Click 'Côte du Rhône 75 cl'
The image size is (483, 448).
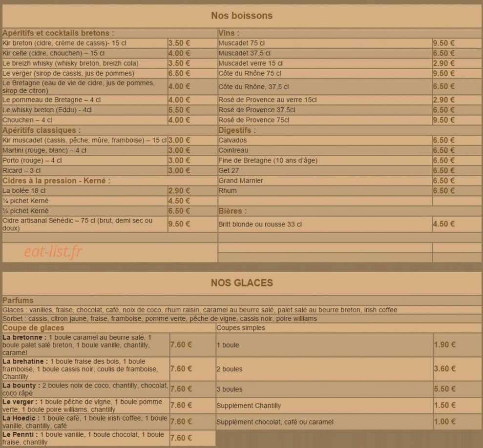[x=250, y=74]
